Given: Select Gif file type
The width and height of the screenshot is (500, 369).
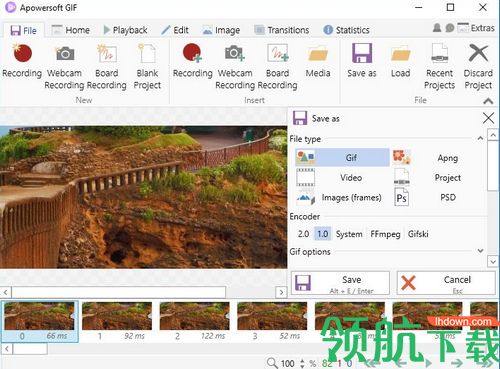Looking at the screenshot, I should click(342, 157).
